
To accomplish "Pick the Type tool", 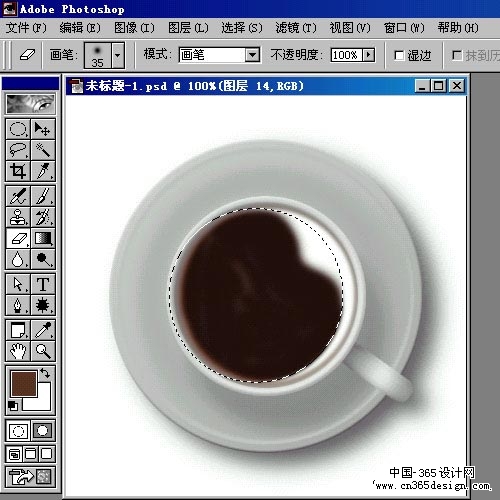I will [x=43, y=284].
